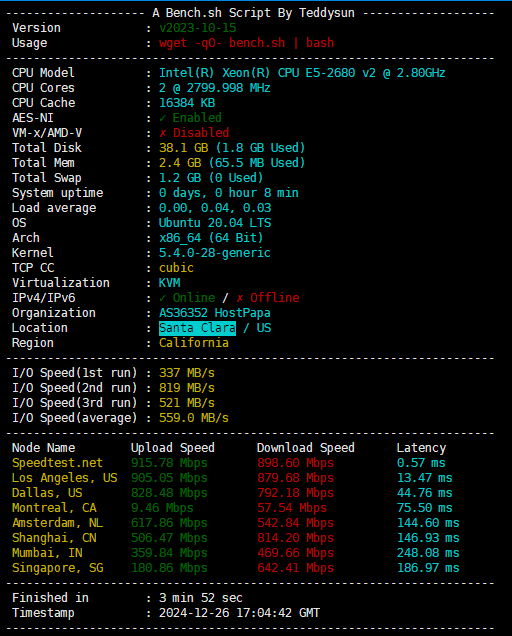Click the system uptime value 0 days, 0 hour 8 min
The width and height of the screenshot is (512, 636).
click(x=229, y=193)
